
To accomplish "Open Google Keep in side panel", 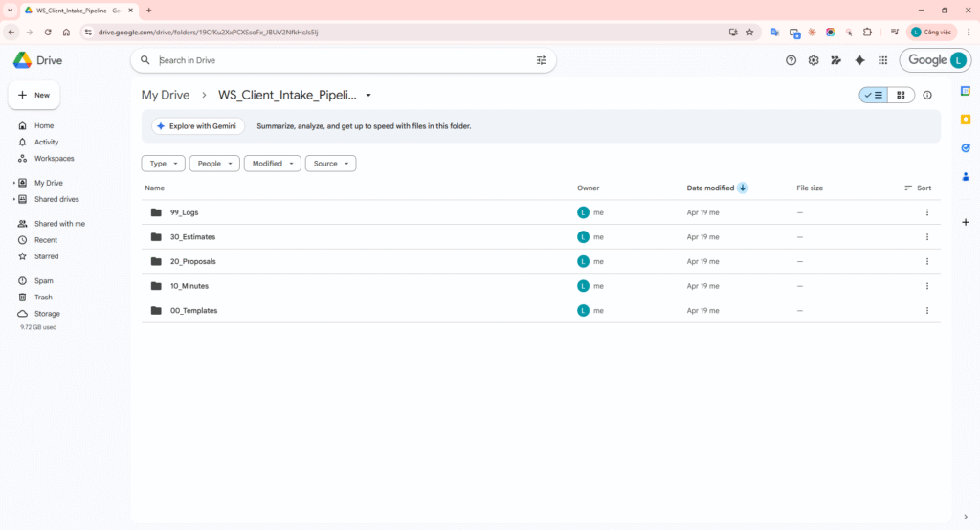I will (966, 119).
